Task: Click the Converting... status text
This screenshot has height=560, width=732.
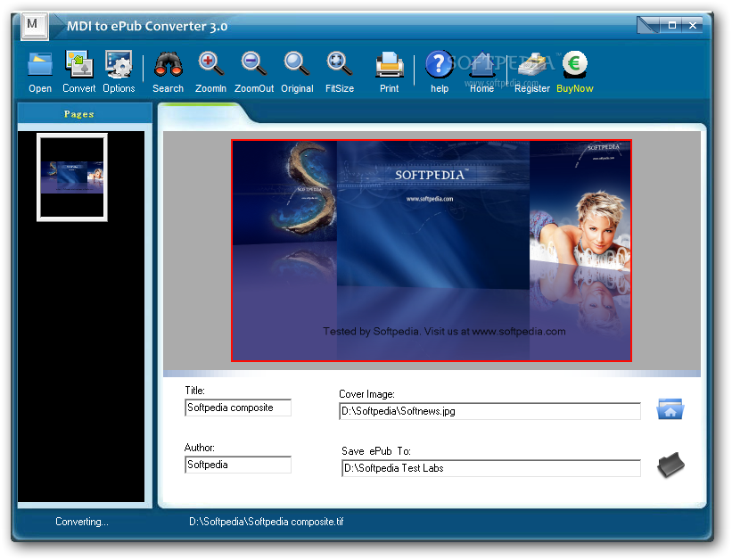Action: coord(82,522)
